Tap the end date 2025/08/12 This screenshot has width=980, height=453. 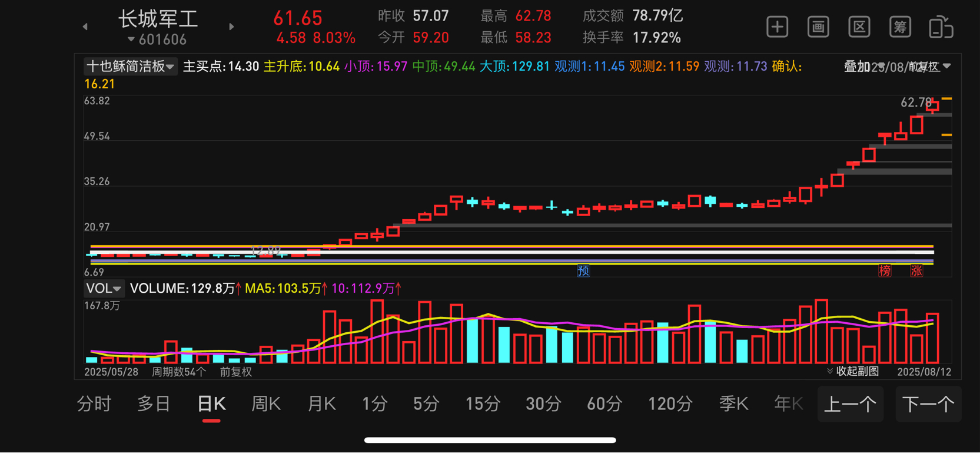tap(924, 372)
